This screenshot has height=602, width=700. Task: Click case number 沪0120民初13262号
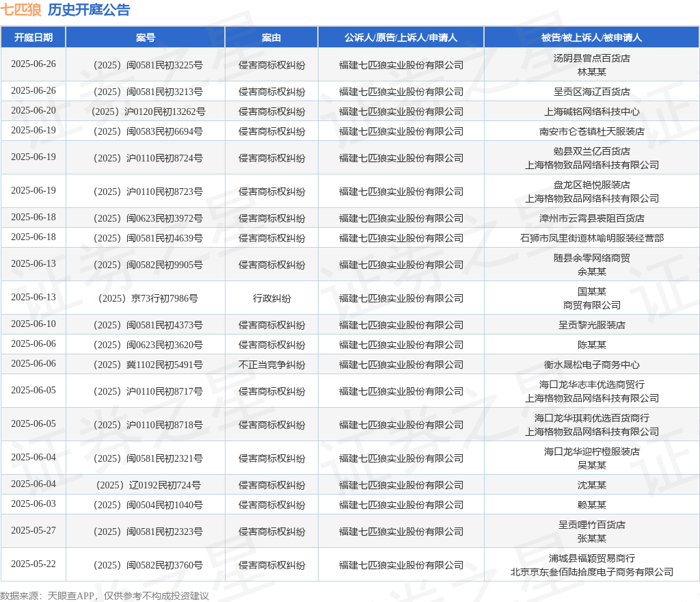[x=148, y=112]
